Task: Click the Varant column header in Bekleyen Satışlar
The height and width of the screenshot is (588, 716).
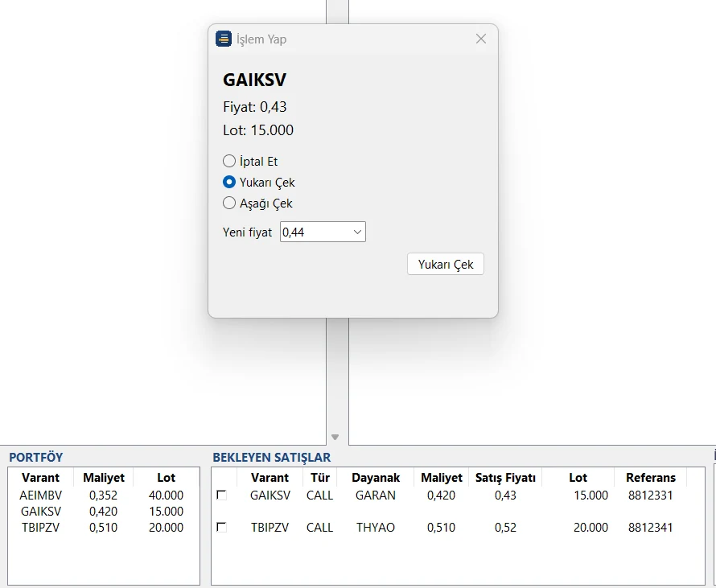Action: point(270,478)
